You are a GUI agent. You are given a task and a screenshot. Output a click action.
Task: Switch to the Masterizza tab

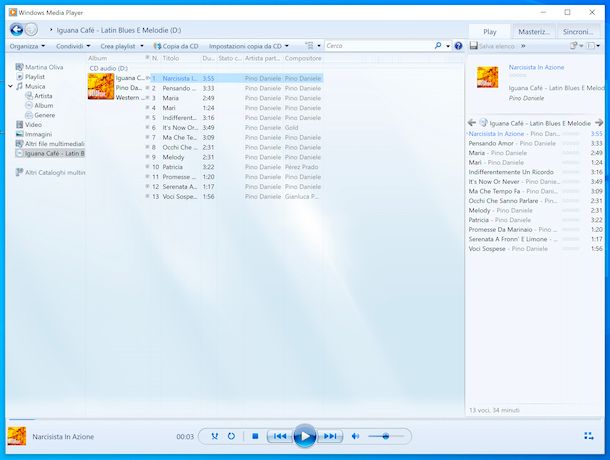(534, 32)
